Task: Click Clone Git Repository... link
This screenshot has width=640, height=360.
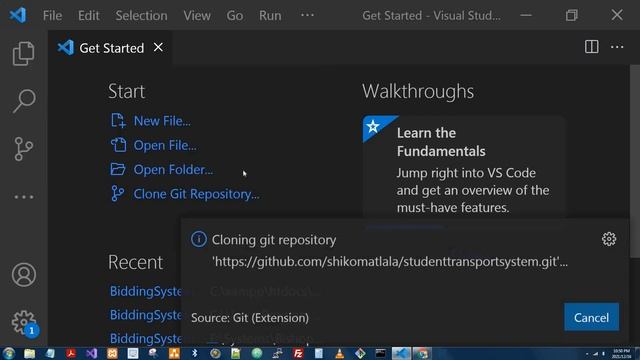Action: coord(196,193)
